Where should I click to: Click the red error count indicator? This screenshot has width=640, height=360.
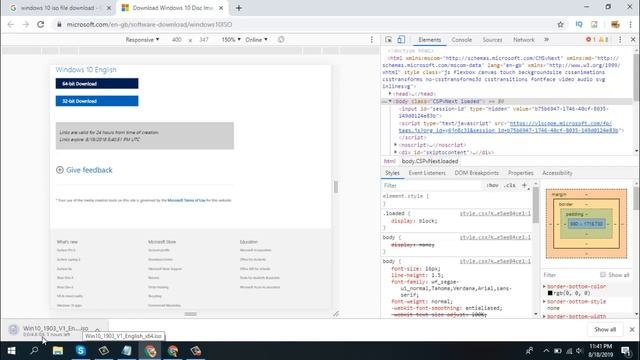(x=591, y=40)
